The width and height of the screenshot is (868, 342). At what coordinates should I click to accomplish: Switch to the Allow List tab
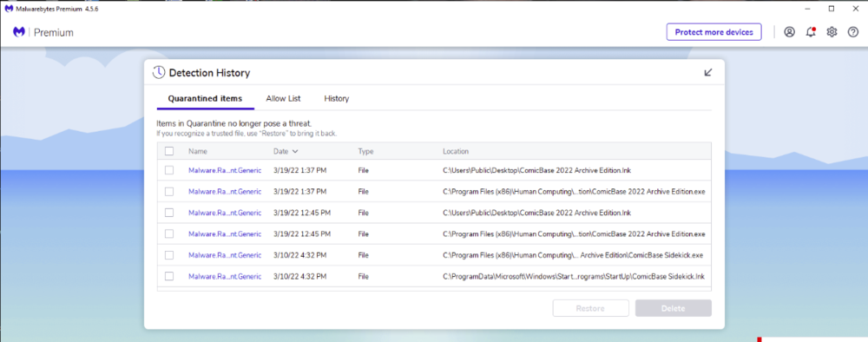(283, 98)
